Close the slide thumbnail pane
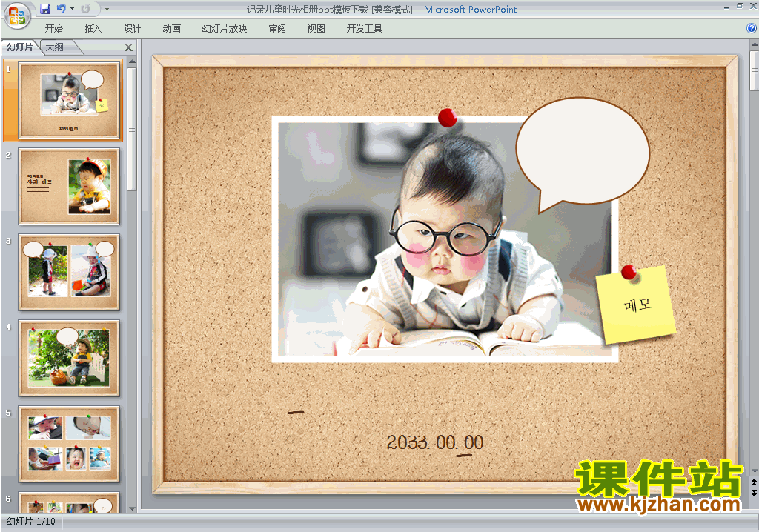The image size is (759, 532). click(x=128, y=47)
